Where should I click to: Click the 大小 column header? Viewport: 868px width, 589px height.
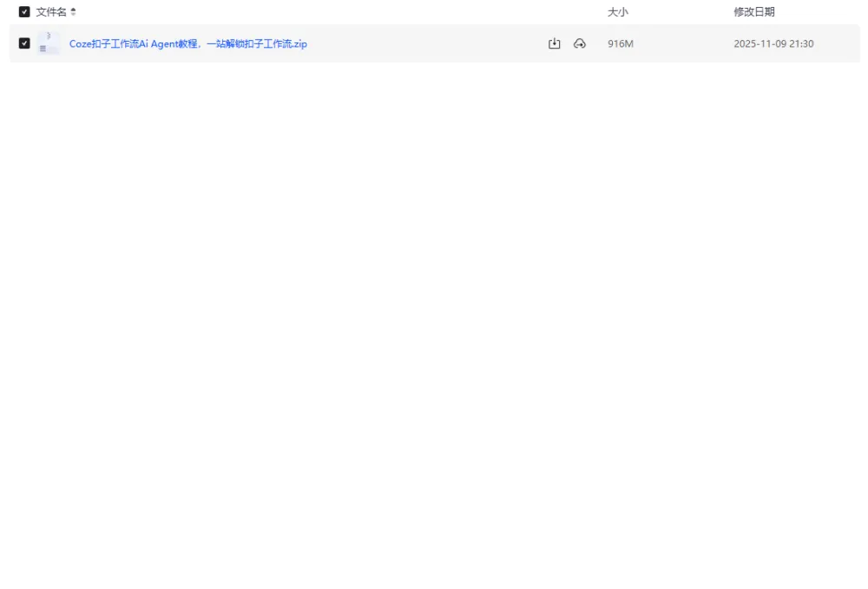(618, 12)
